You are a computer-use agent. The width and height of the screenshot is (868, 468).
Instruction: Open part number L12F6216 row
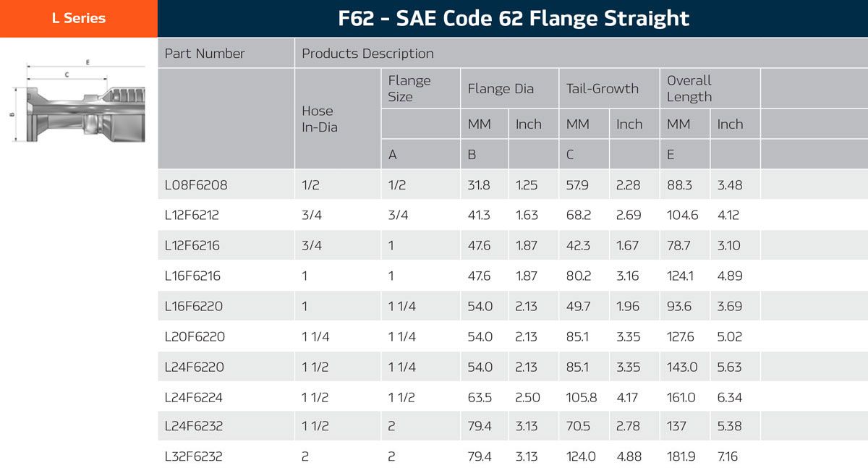(x=192, y=246)
